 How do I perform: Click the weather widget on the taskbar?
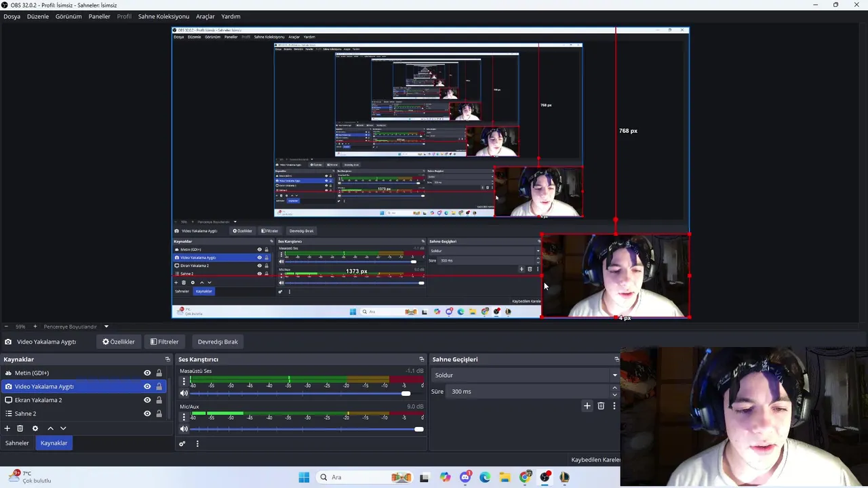coord(30,477)
